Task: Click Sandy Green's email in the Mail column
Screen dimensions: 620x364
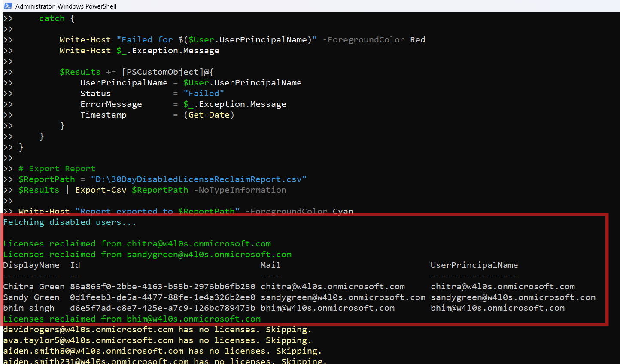Action: pyautogui.click(x=343, y=297)
